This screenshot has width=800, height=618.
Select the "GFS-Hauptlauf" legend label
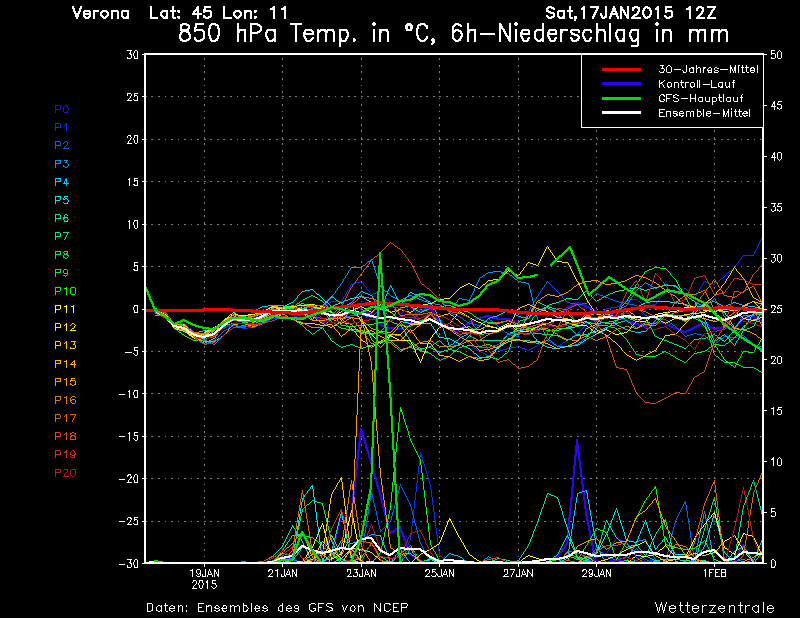pyautogui.click(x=701, y=98)
